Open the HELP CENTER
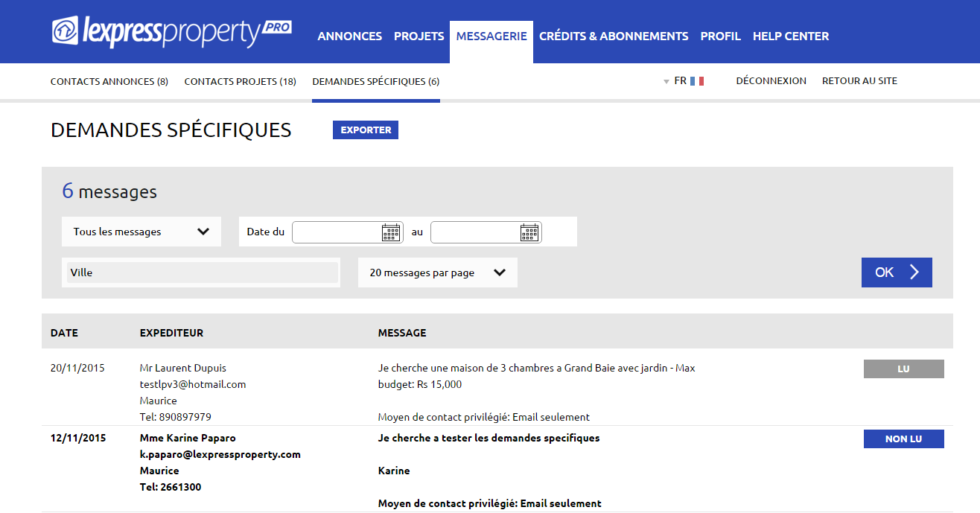Image resolution: width=980 pixels, height=513 pixels. [791, 36]
